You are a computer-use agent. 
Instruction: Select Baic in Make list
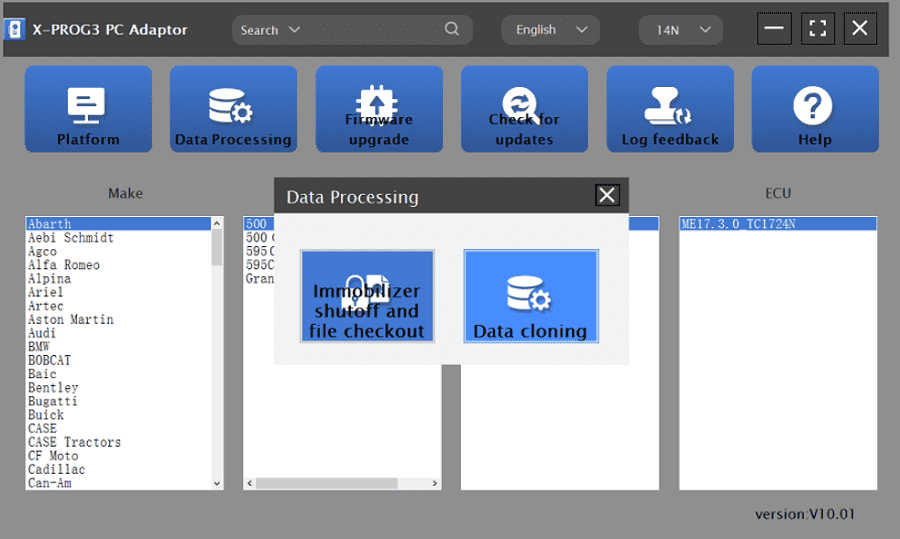[x=118, y=374]
